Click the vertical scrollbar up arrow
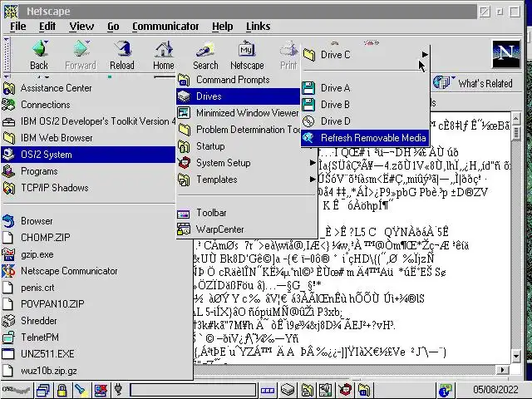The width and height of the screenshot is (532, 399). [516, 118]
